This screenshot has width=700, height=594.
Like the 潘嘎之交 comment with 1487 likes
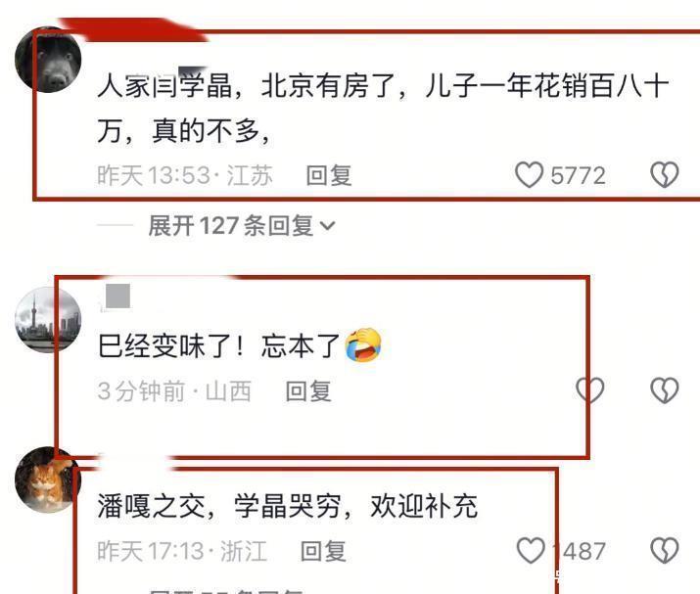click(531, 550)
